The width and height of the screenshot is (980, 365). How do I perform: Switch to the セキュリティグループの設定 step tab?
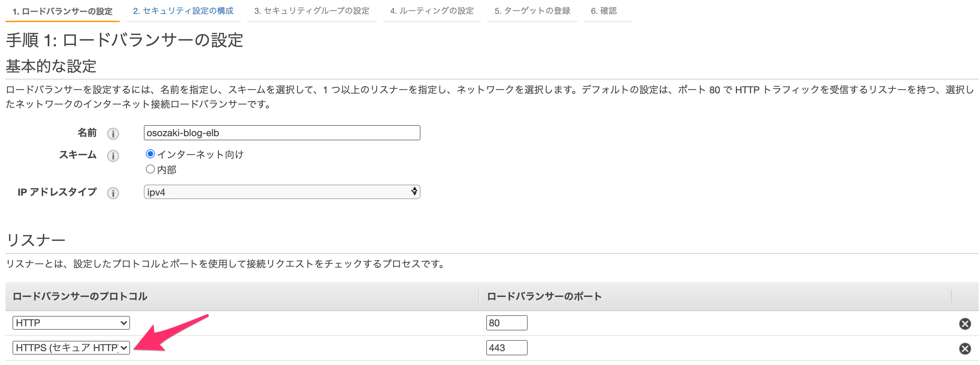(312, 11)
